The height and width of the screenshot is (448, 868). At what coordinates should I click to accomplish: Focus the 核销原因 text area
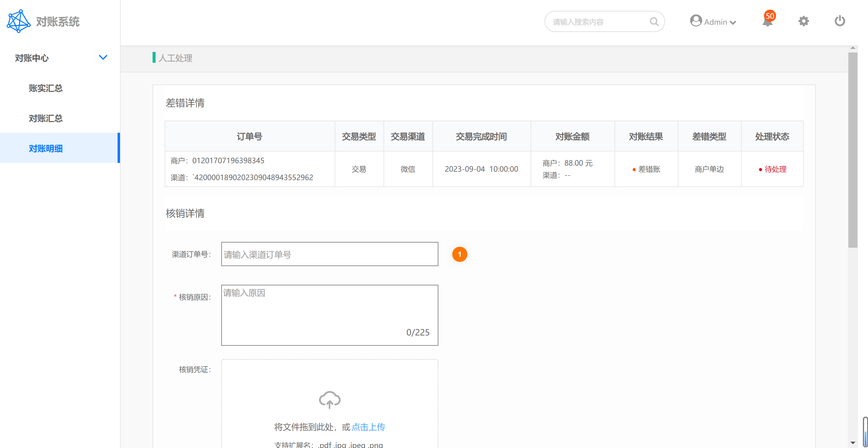click(x=330, y=315)
